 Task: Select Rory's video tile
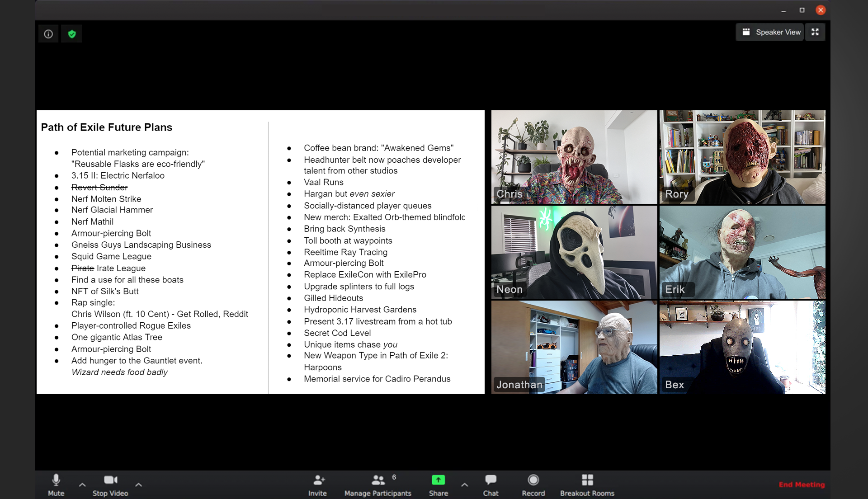pyautogui.click(x=742, y=157)
